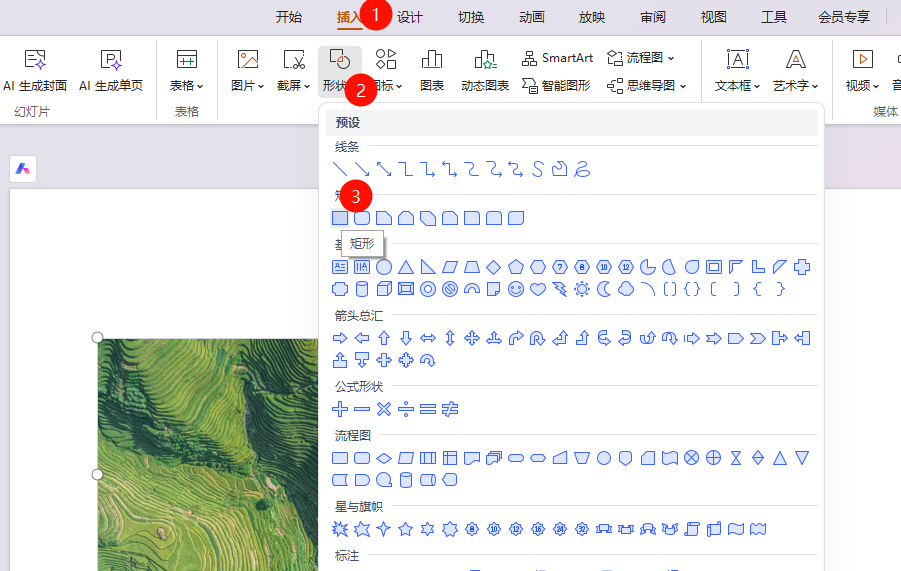Select the 动画 tab

click(x=532, y=17)
